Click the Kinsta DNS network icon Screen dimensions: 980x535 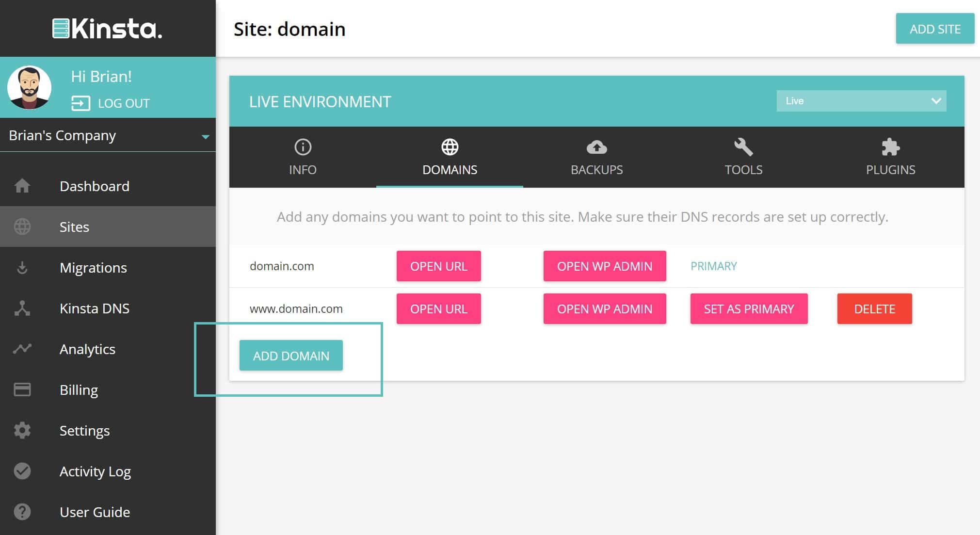pyautogui.click(x=22, y=308)
